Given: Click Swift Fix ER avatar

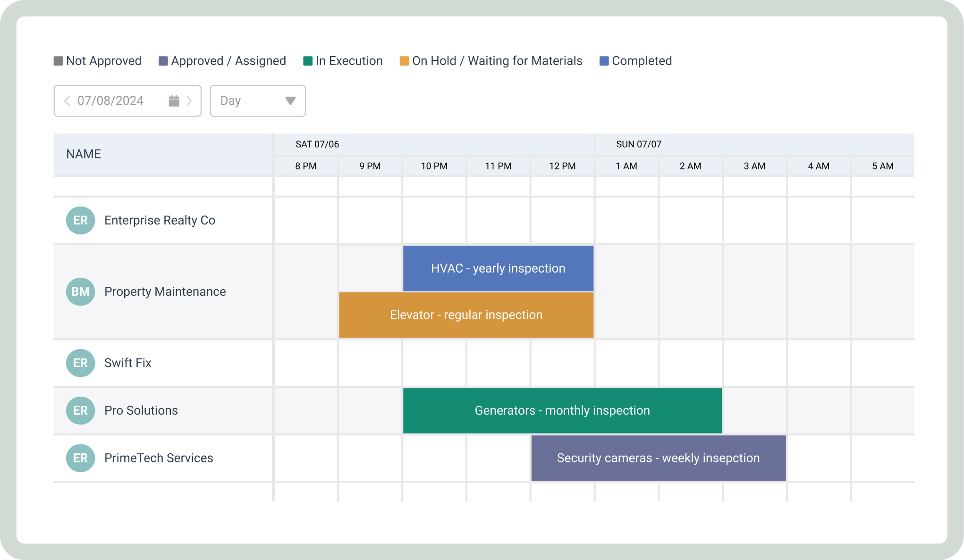Looking at the screenshot, I should tap(80, 363).
